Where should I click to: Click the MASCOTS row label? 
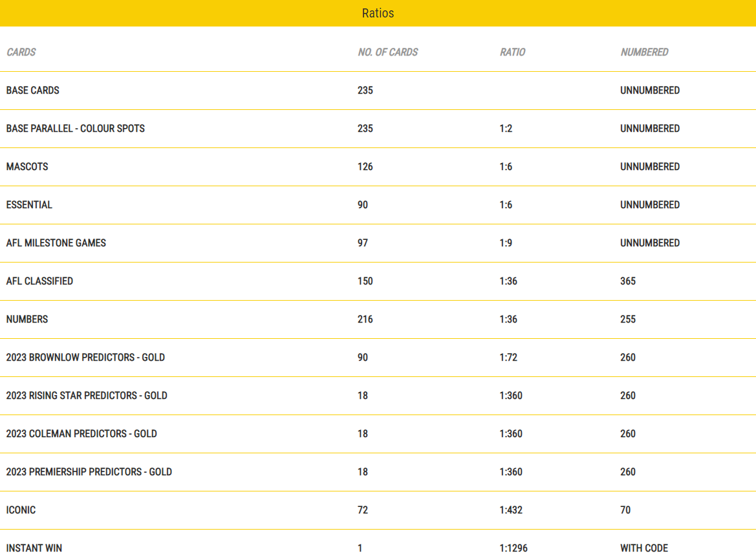27,166
